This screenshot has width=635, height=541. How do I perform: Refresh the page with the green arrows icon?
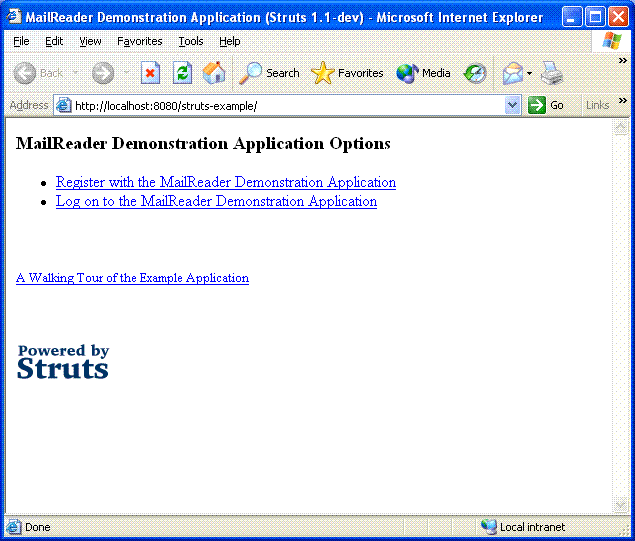pyautogui.click(x=182, y=73)
